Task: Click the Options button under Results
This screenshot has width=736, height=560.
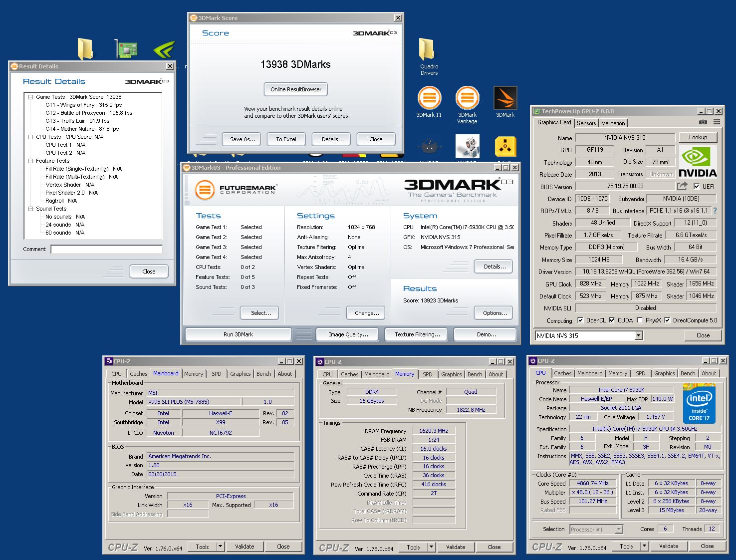Action: pyautogui.click(x=494, y=313)
